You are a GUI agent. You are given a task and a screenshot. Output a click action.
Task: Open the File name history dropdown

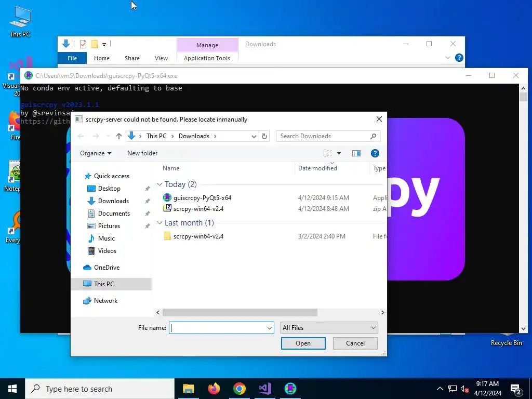[x=270, y=328]
